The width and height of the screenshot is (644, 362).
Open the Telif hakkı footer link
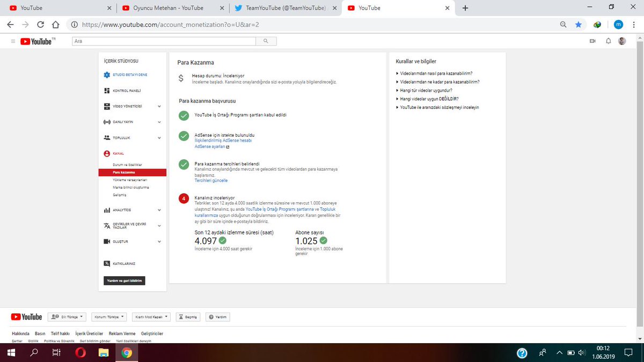(x=60, y=334)
